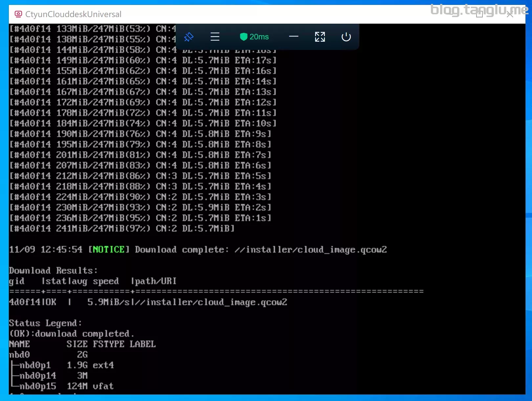This screenshot has width=532, height=401.
Task: Click the power icon to disconnect
Action: click(x=346, y=37)
